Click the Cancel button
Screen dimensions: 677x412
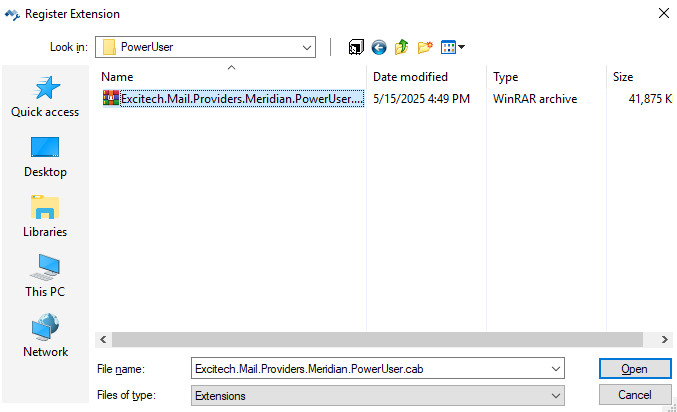(635, 395)
